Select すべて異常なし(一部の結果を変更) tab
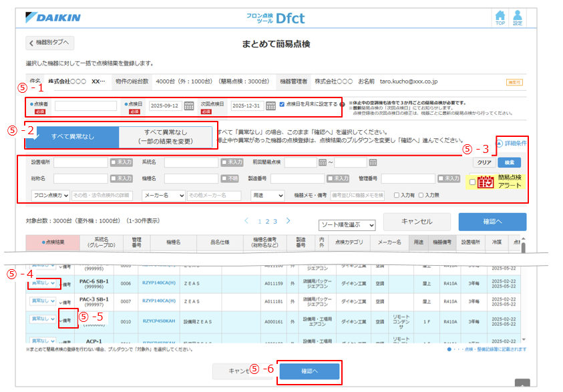The image size is (563, 392). click(166, 136)
